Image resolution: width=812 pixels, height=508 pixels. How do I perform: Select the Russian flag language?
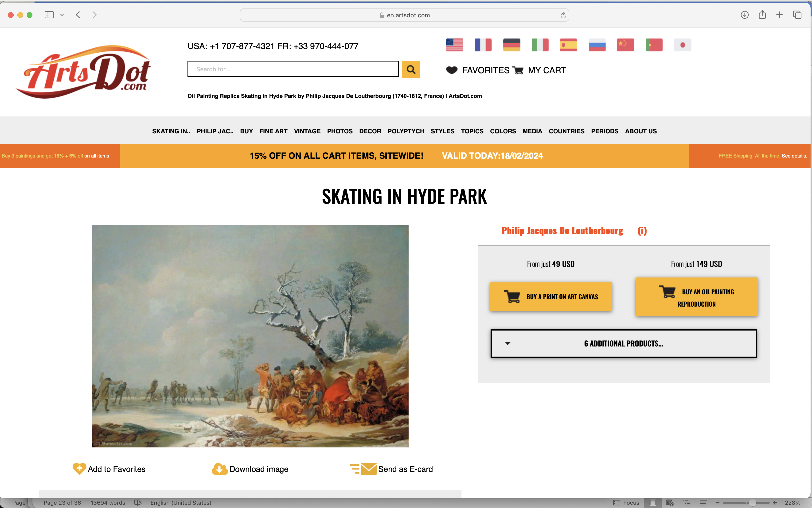tap(597, 45)
